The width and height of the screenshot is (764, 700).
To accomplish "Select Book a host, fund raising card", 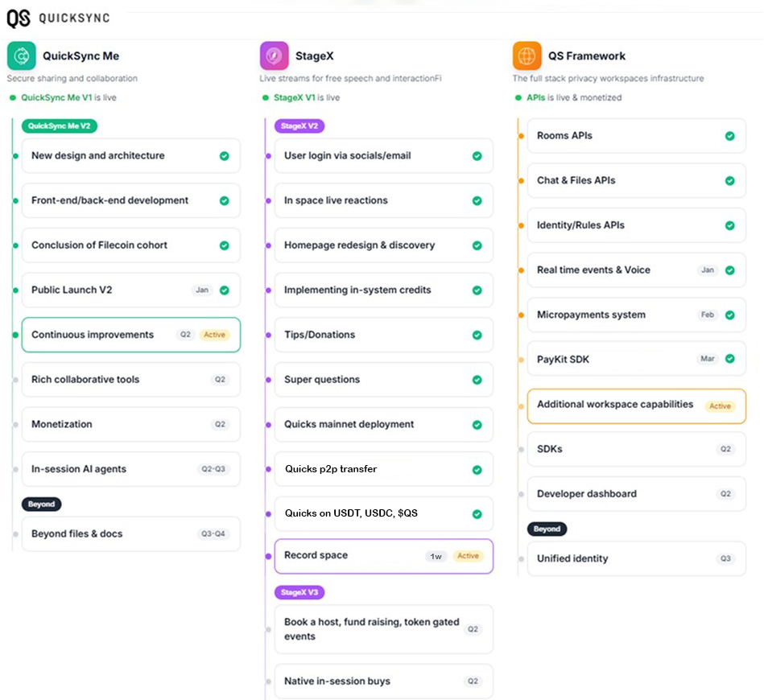I will coord(384,629).
